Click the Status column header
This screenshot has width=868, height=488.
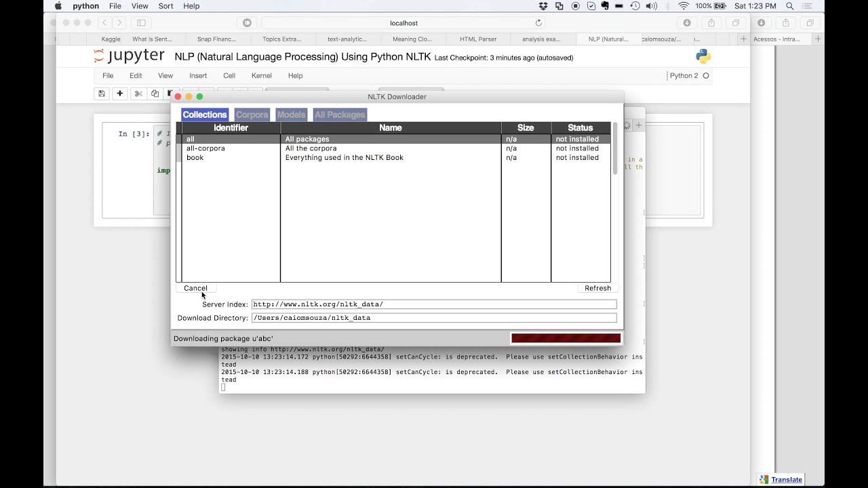pos(580,128)
